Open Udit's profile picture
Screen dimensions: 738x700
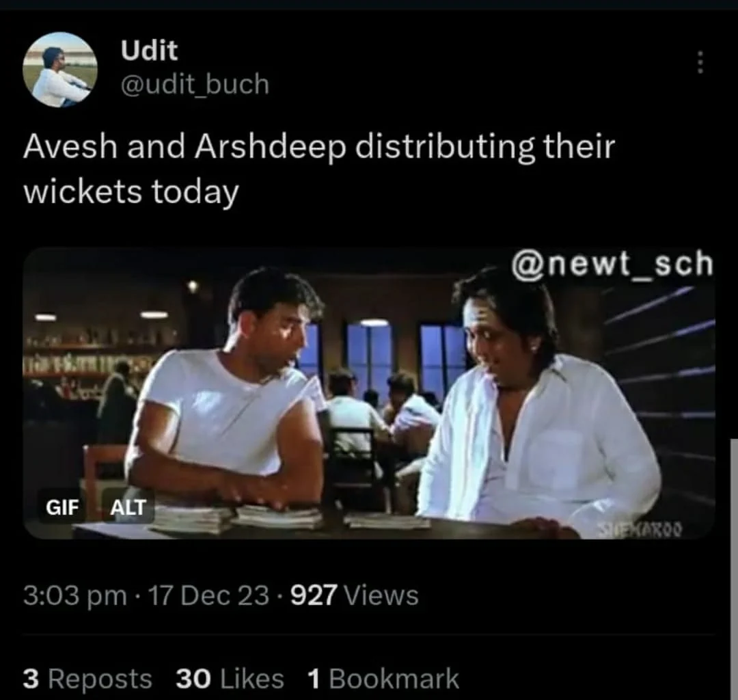tap(59, 69)
